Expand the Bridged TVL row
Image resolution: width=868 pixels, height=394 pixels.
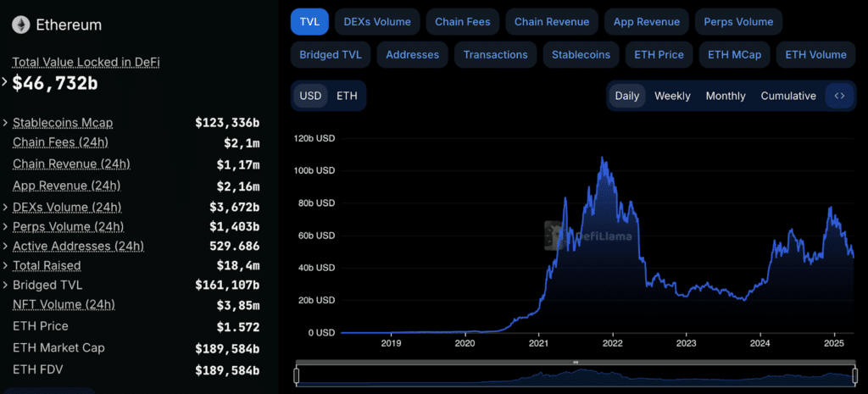click(5, 285)
